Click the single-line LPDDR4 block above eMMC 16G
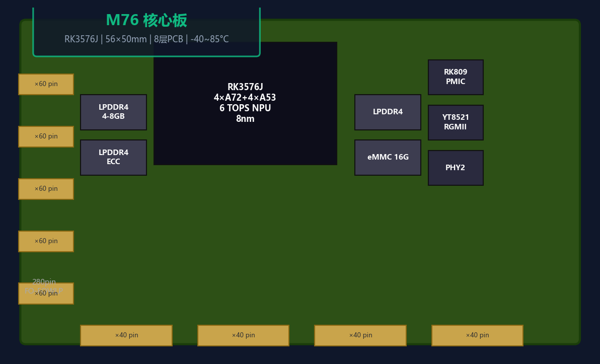The width and height of the screenshot is (600, 364). pyautogui.click(x=388, y=112)
